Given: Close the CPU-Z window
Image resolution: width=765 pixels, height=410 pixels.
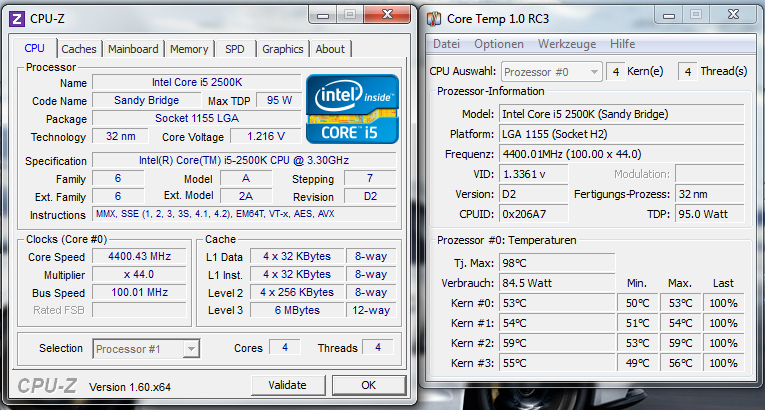Looking at the screenshot, I should (x=387, y=15).
